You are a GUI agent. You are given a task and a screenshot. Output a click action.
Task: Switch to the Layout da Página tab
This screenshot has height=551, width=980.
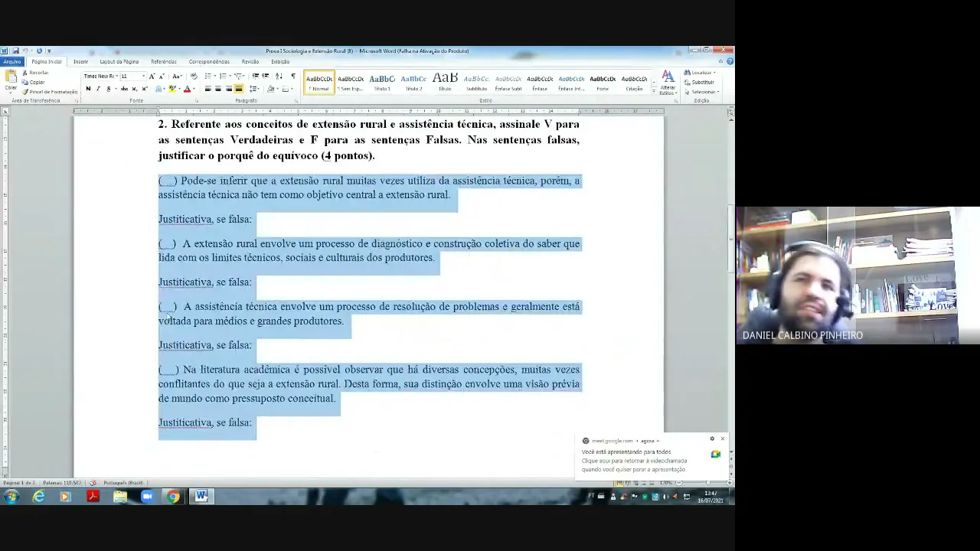point(119,61)
